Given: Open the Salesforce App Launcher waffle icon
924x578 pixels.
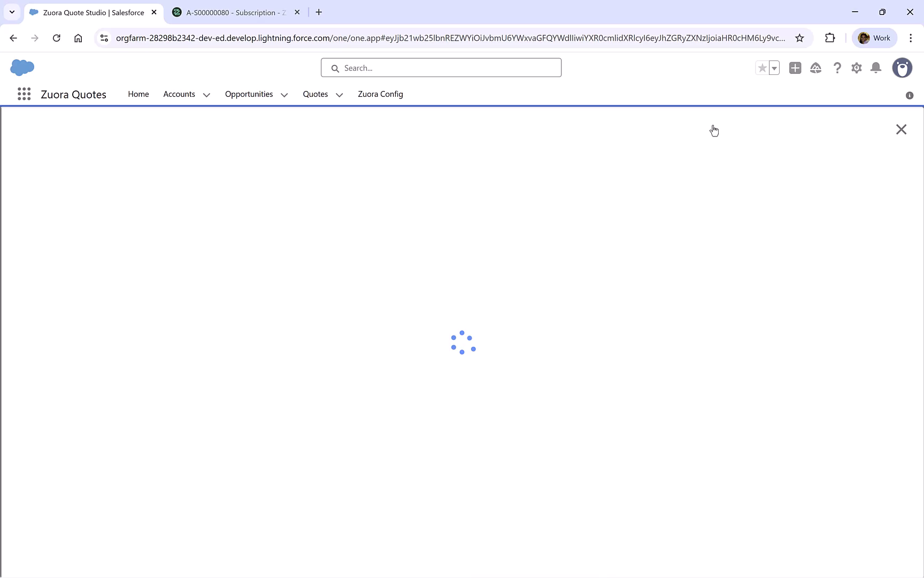Looking at the screenshot, I should (24, 94).
